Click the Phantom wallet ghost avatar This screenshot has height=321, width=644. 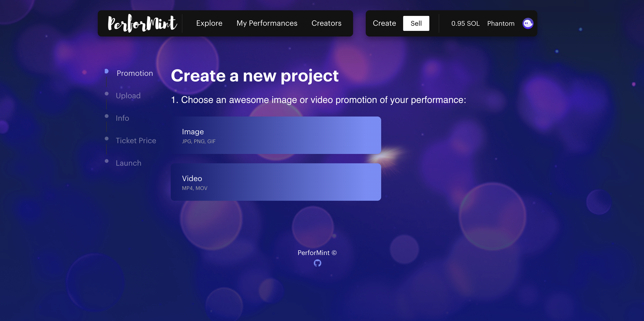point(528,23)
